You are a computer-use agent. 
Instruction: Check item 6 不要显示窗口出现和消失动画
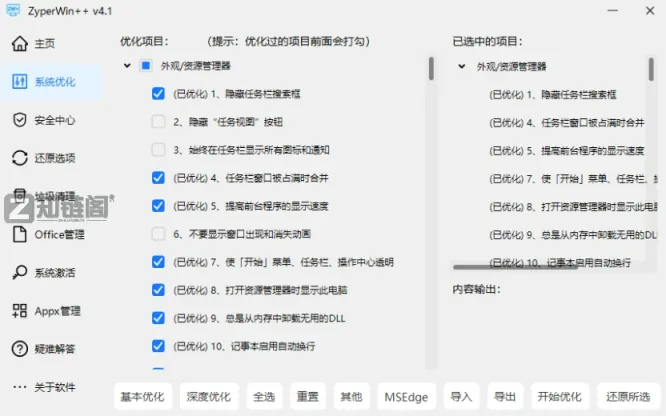[158, 234]
